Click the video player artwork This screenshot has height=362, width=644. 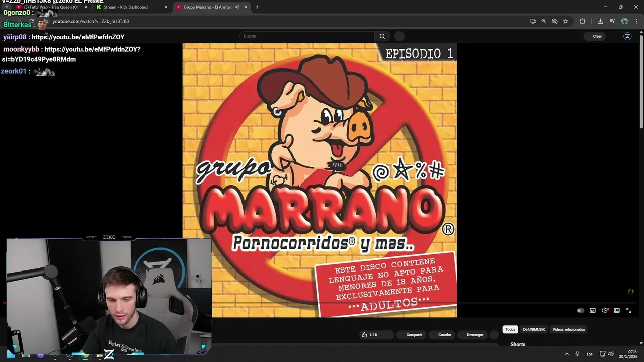pyautogui.click(x=319, y=180)
